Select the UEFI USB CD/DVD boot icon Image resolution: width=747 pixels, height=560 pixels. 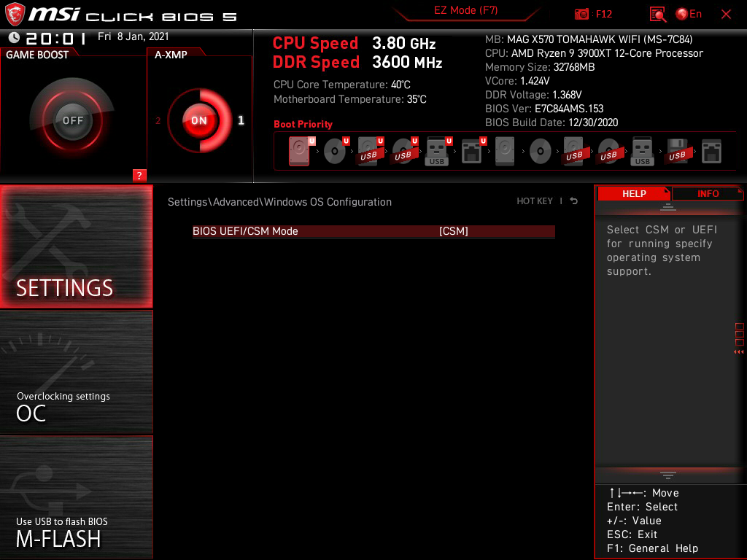404,152
